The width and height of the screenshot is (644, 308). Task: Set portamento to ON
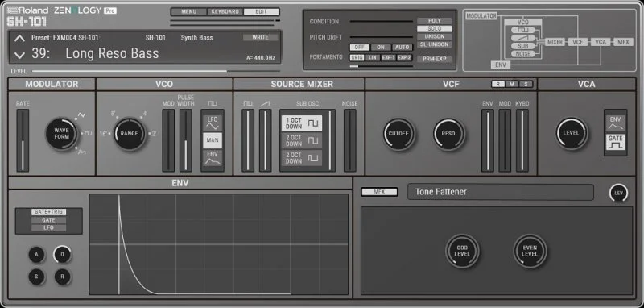click(381, 48)
